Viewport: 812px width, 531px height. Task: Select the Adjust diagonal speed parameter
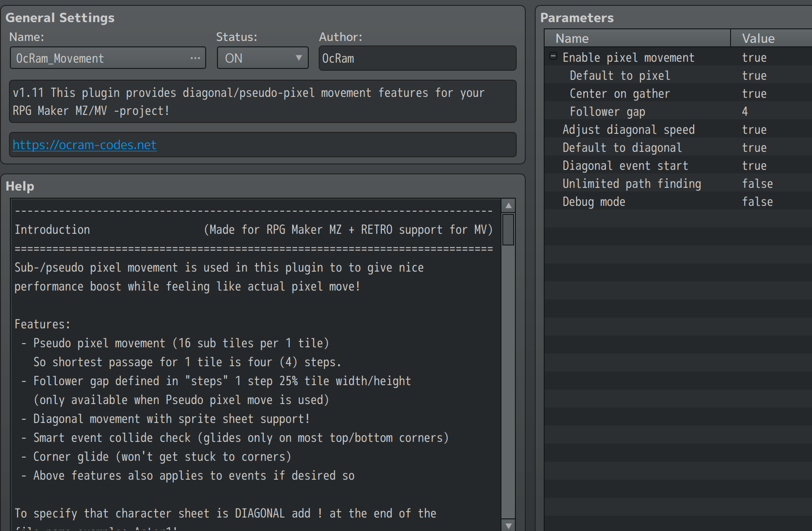coord(678,129)
